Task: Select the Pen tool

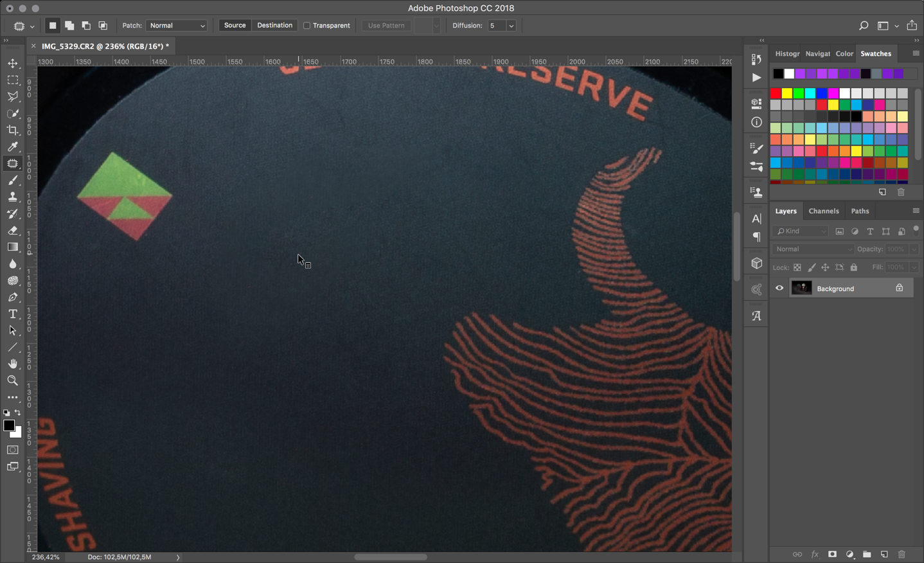Action: click(13, 298)
